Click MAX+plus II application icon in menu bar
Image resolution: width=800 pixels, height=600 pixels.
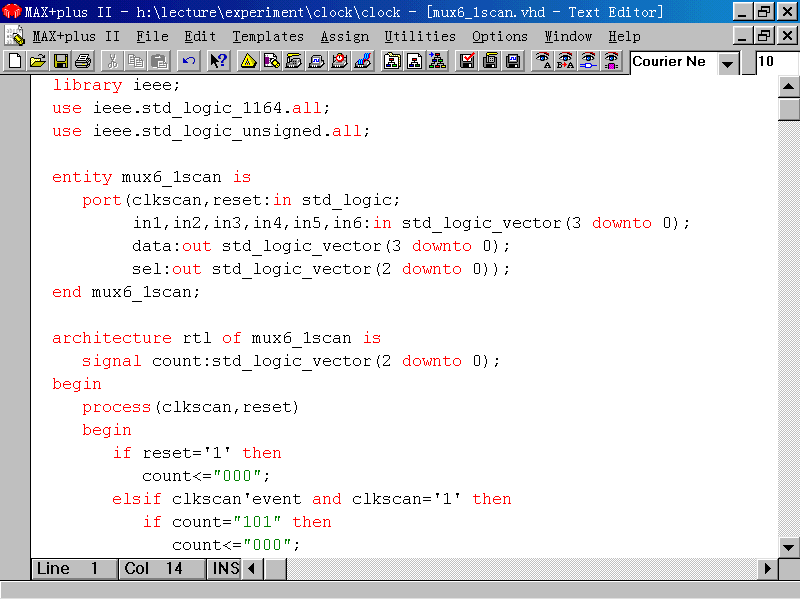(x=14, y=36)
